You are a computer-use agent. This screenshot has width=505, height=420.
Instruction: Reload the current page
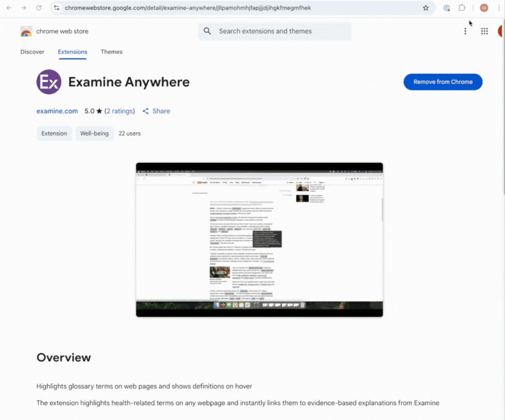(x=39, y=8)
